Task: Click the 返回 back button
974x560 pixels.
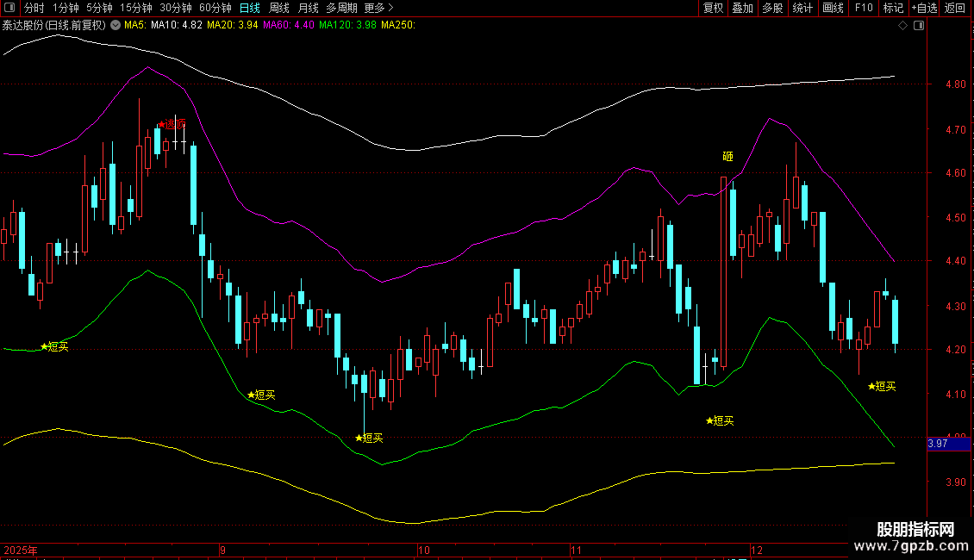Action: tap(955, 8)
